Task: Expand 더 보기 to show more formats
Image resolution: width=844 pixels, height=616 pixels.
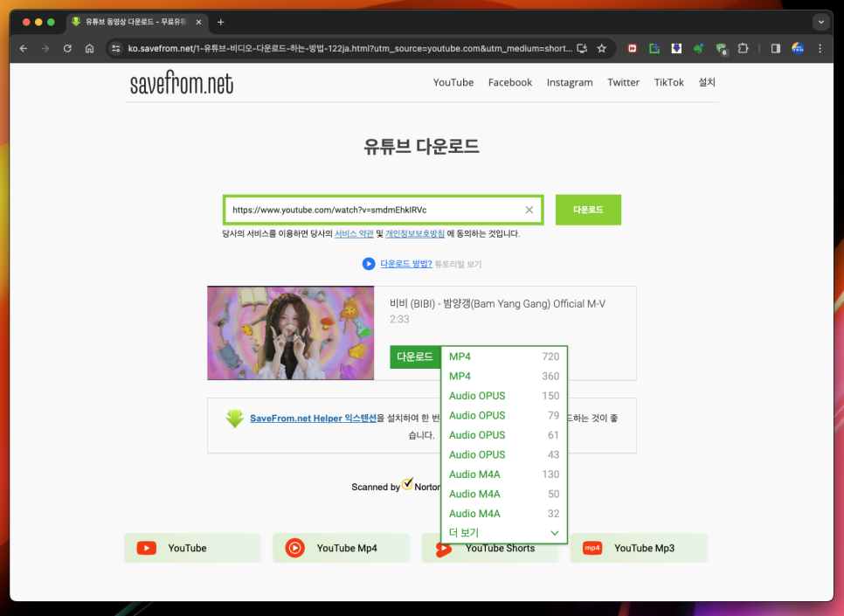Action: pos(504,532)
